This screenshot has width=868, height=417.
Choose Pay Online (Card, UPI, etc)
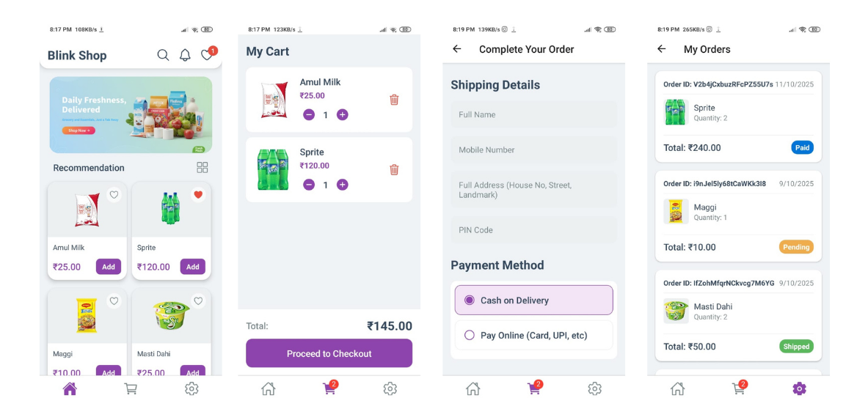[x=533, y=335]
